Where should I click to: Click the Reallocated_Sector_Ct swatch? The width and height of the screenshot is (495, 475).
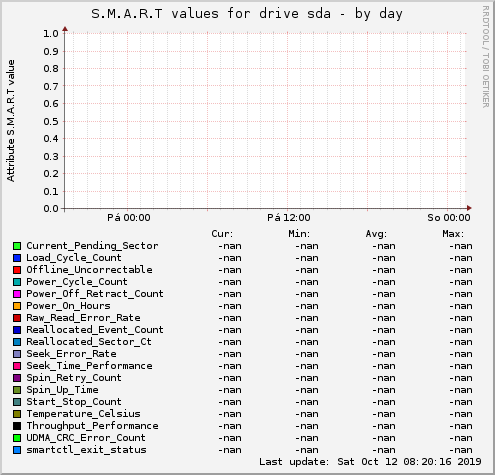point(17,342)
